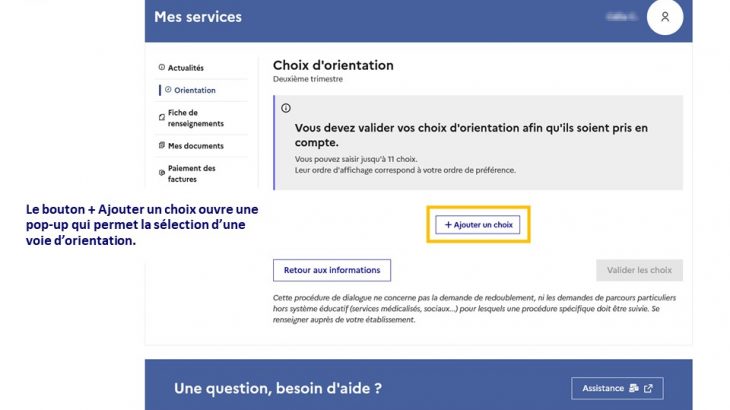Image resolution: width=730 pixels, height=410 pixels.
Task: Open Fiche de renseignements menu item
Action: click(x=196, y=118)
